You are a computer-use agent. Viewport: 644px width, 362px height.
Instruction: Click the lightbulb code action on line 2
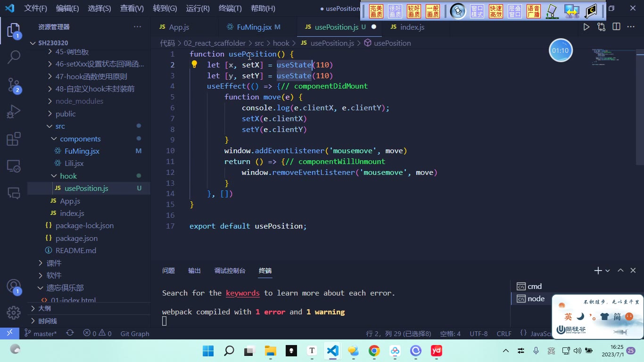(194, 65)
